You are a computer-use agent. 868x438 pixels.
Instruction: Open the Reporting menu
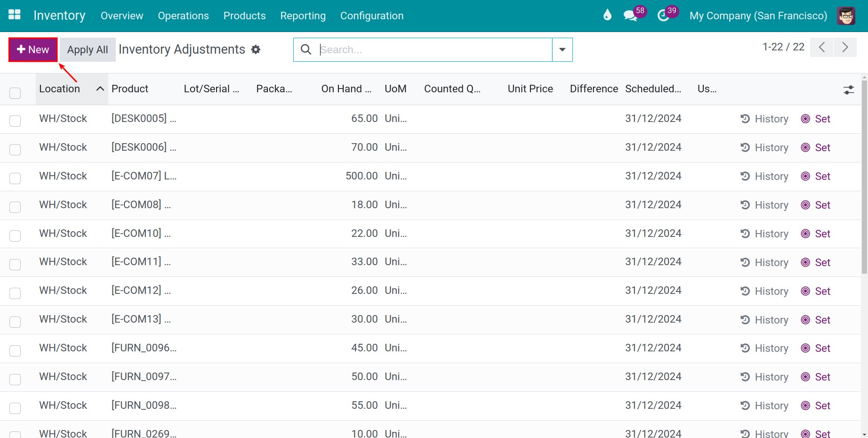303,16
